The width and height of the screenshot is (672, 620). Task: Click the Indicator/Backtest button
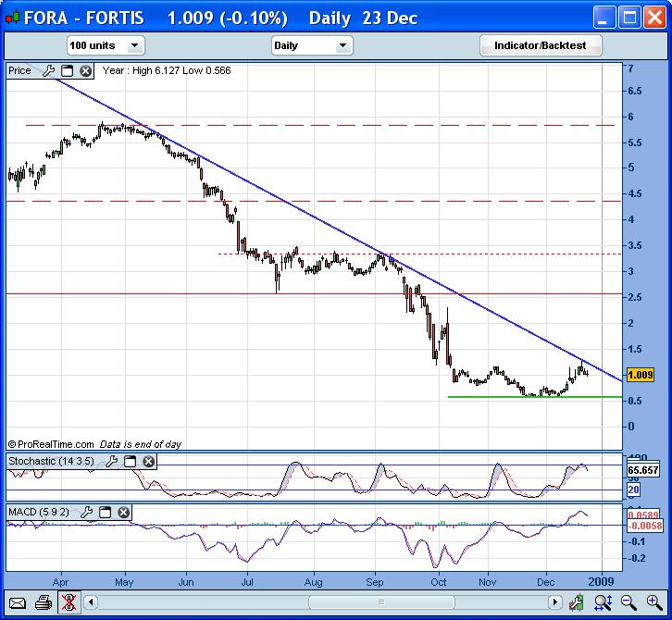click(541, 45)
